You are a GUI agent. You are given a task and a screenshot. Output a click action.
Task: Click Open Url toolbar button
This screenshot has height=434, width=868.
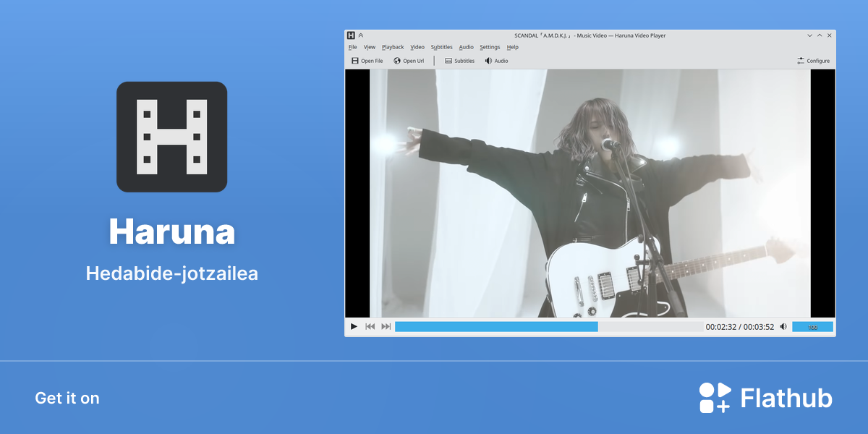(409, 61)
